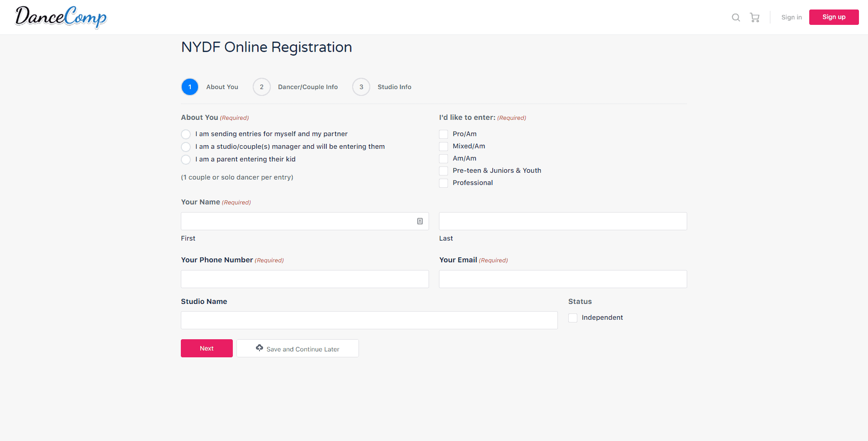Focus the First name input field
Screen dimensions: 868x441
pyautogui.click(x=305, y=221)
